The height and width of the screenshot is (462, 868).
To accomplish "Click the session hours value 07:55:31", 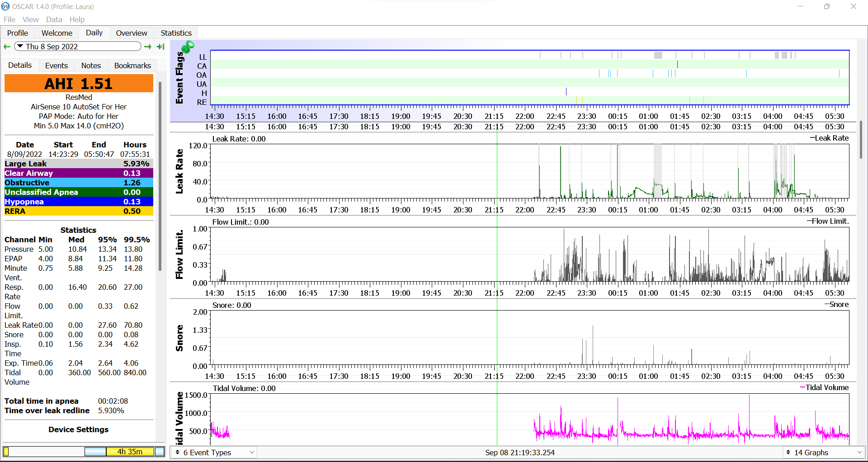I will [135, 154].
